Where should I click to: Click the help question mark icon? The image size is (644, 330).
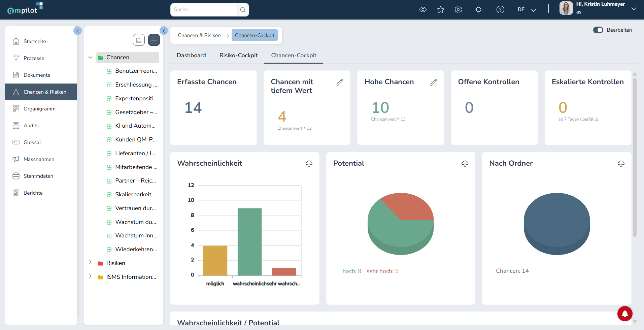[x=500, y=10]
